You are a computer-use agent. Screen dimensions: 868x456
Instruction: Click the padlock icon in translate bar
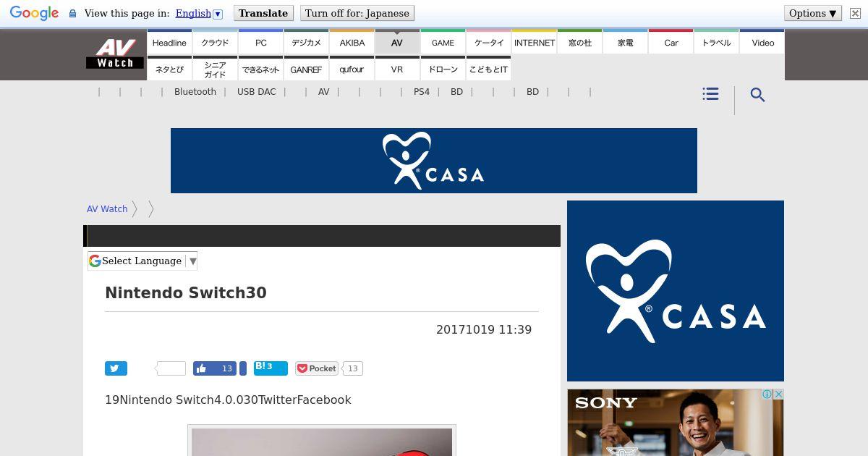point(72,13)
